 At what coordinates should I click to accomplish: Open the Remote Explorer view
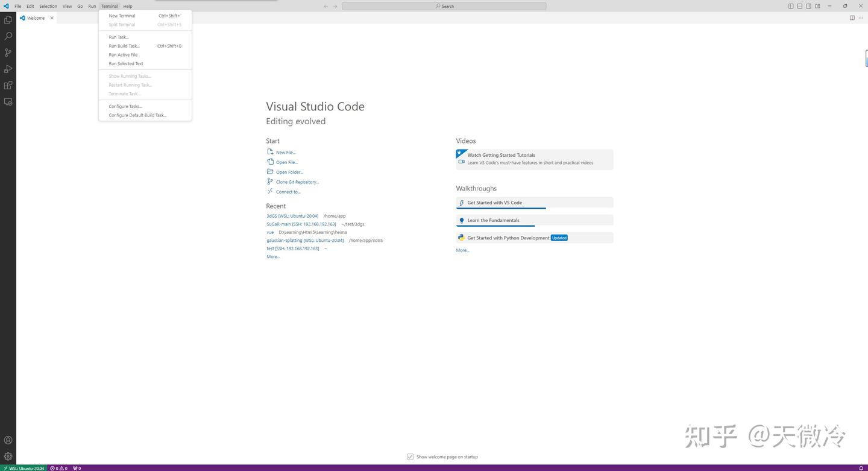(x=8, y=102)
